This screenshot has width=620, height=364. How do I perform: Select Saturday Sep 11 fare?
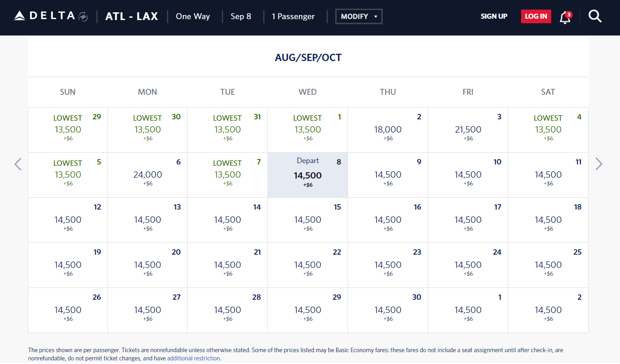pyautogui.click(x=548, y=175)
